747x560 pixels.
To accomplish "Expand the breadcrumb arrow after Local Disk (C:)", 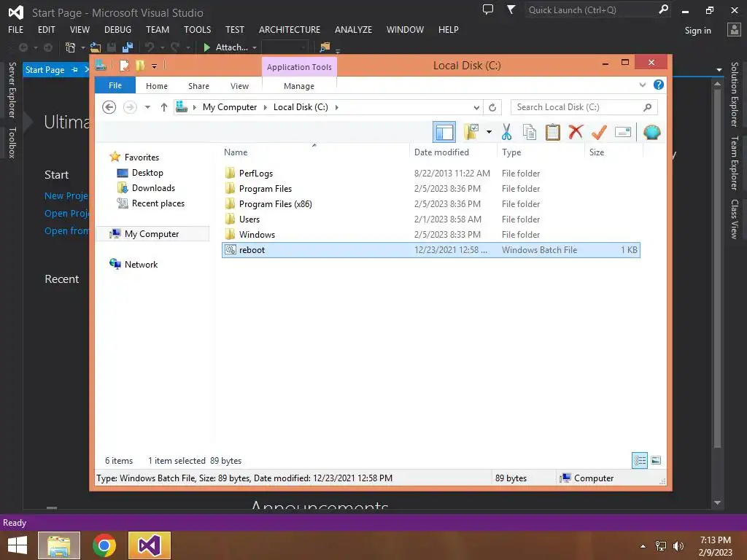I will [x=337, y=107].
